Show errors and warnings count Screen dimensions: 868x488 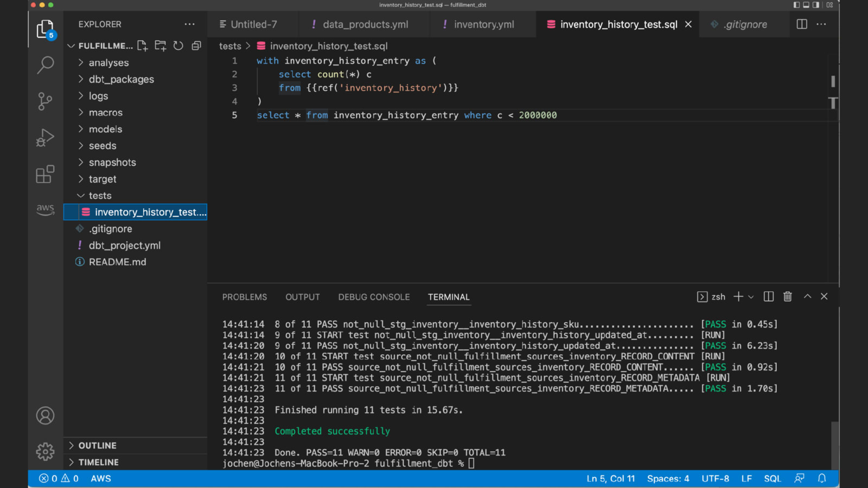(x=59, y=478)
